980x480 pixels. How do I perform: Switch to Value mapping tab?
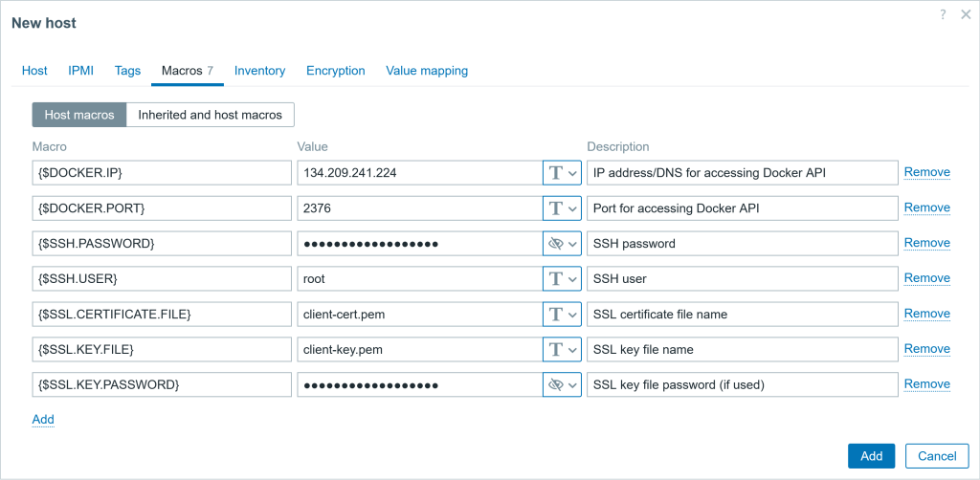click(427, 71)
